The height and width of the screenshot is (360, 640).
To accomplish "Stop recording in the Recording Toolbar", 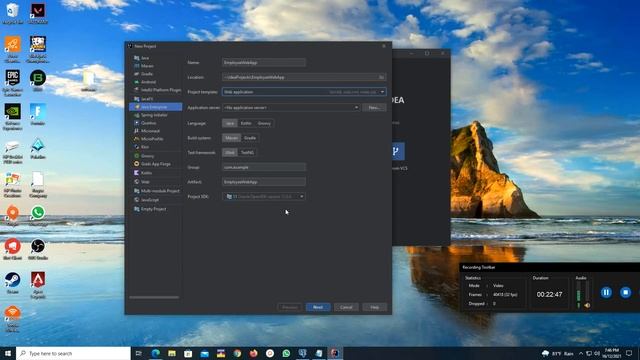I will coord(625,292).
